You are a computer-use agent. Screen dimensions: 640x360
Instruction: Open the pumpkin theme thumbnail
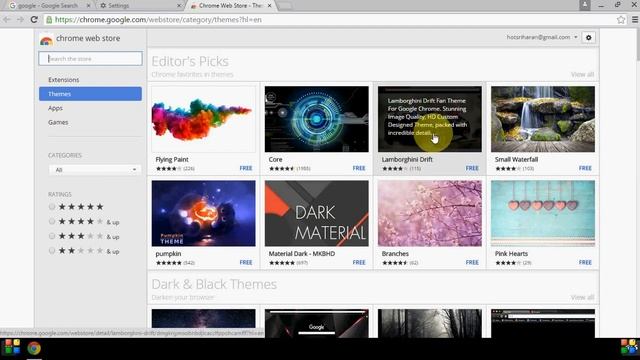(x=203, y=213)
